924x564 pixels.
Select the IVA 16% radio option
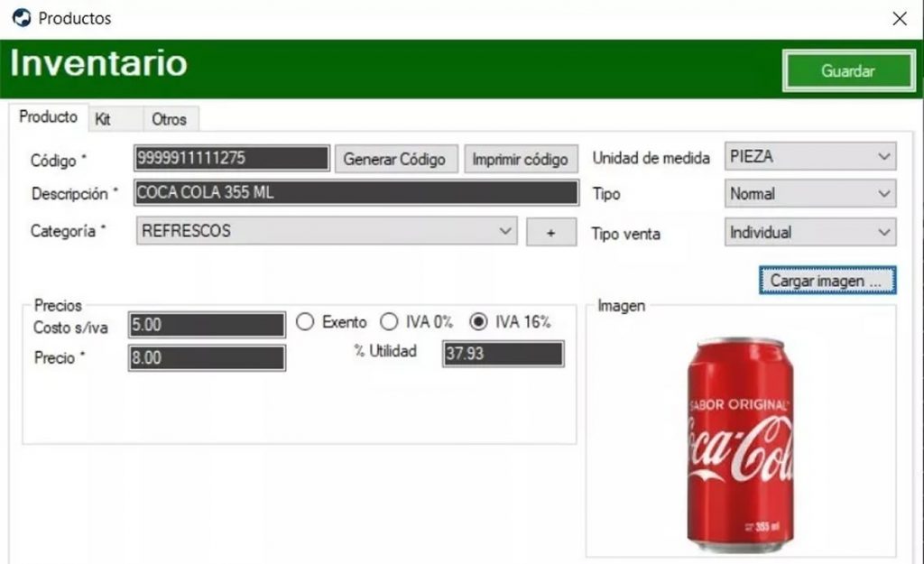[511, 322]
